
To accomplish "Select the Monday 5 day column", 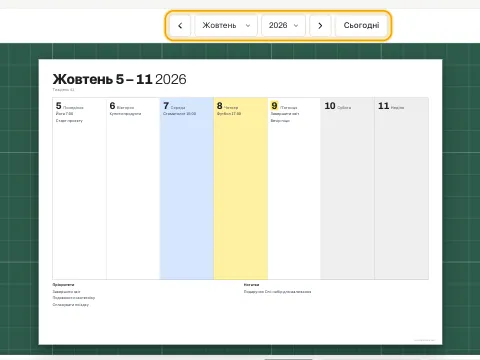I will point(79,188).
